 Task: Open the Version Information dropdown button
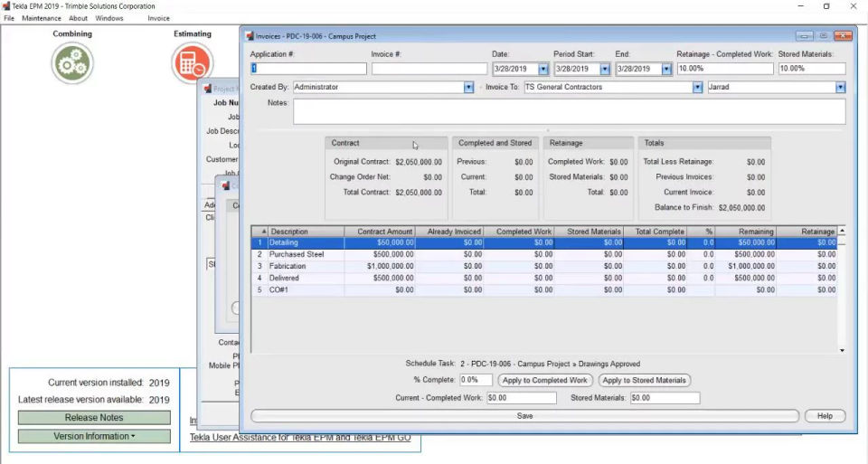pos(94,436)
